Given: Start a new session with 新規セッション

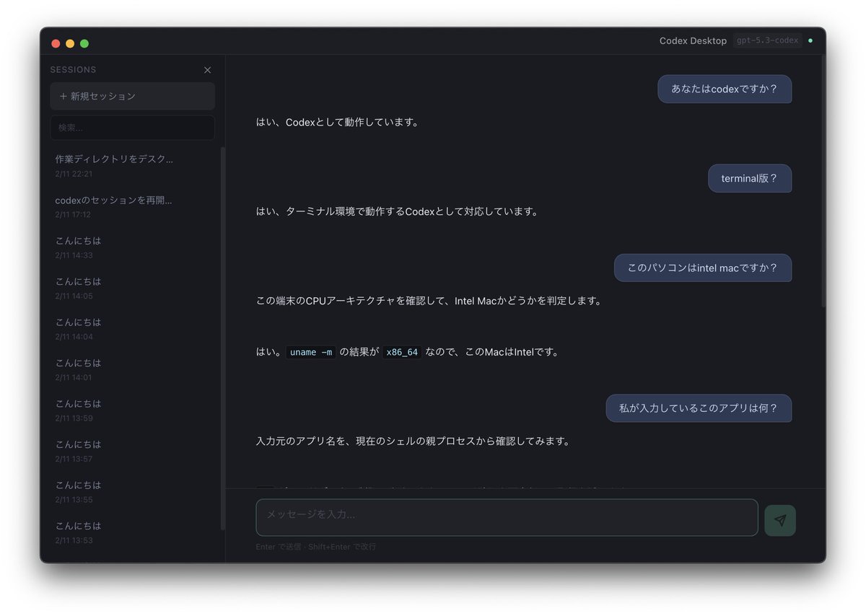Looking at the screenshot, I should point(133,96).
